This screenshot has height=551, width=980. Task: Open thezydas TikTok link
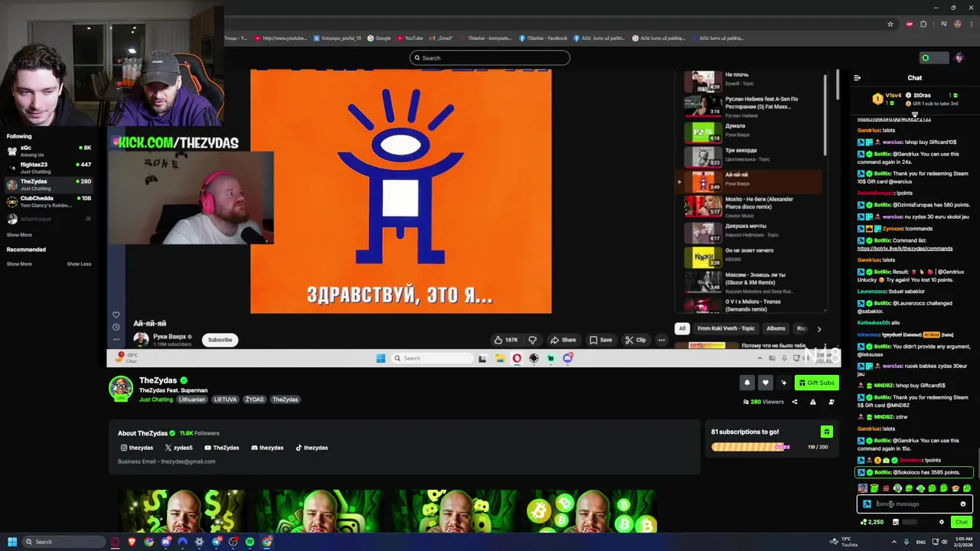tap(312, 448)
